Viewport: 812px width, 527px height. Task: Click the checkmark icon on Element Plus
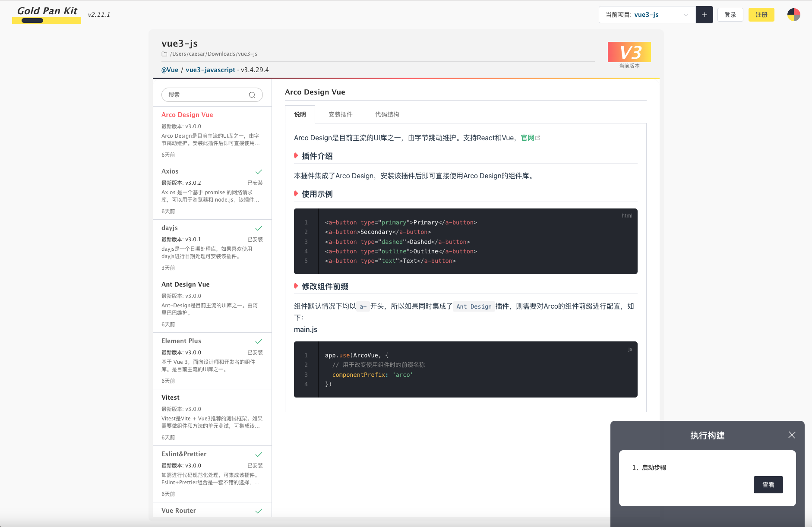click(x=259, y=341)
